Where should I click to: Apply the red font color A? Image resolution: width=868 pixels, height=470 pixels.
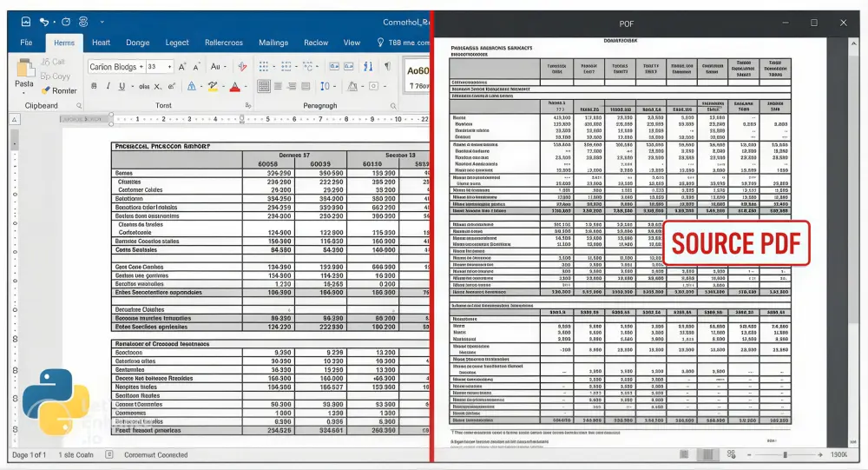pyautogui.click(x=234, y=87)
